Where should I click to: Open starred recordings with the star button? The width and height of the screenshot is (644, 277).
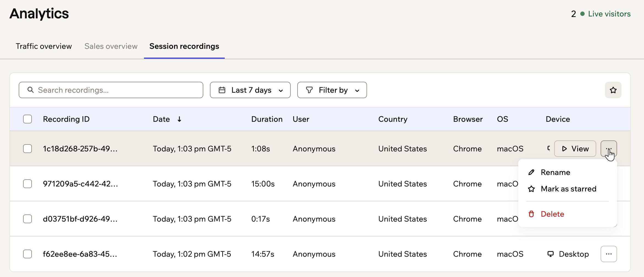pyautogui.click(x=613, y=90)
